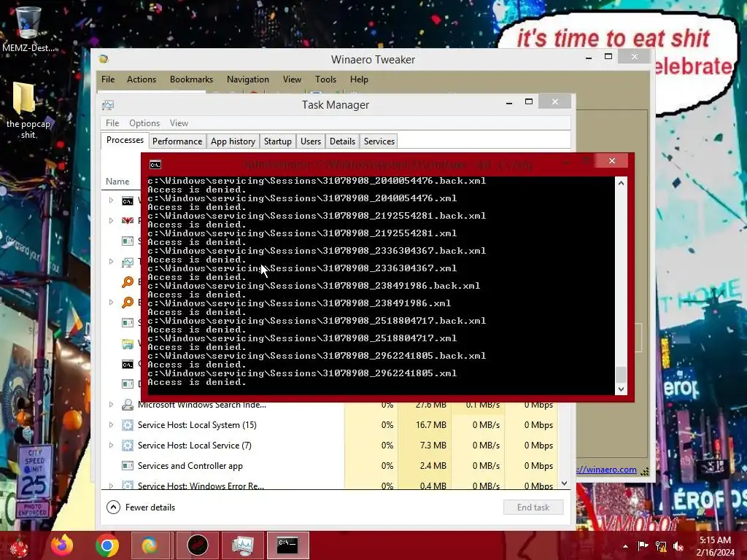Open Winaero Tweaker Navigation menu

(248, 79)
